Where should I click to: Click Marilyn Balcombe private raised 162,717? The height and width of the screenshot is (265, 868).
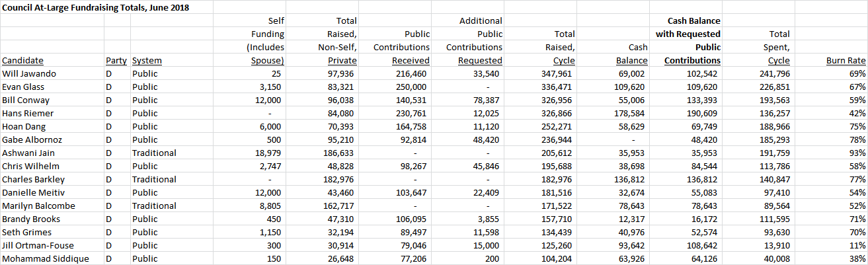click(x=323, y=206)
